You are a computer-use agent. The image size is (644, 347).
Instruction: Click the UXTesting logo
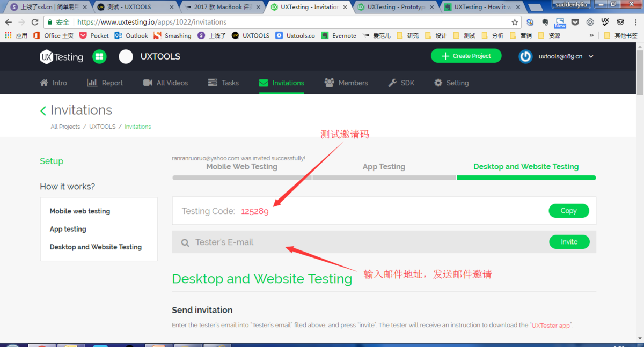[62, 56]
